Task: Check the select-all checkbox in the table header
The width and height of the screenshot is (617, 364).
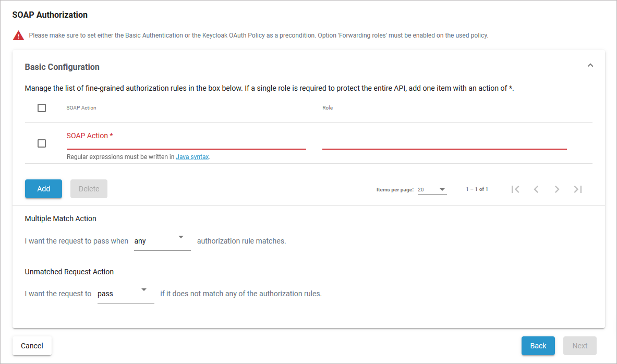Action: [41, 108]
